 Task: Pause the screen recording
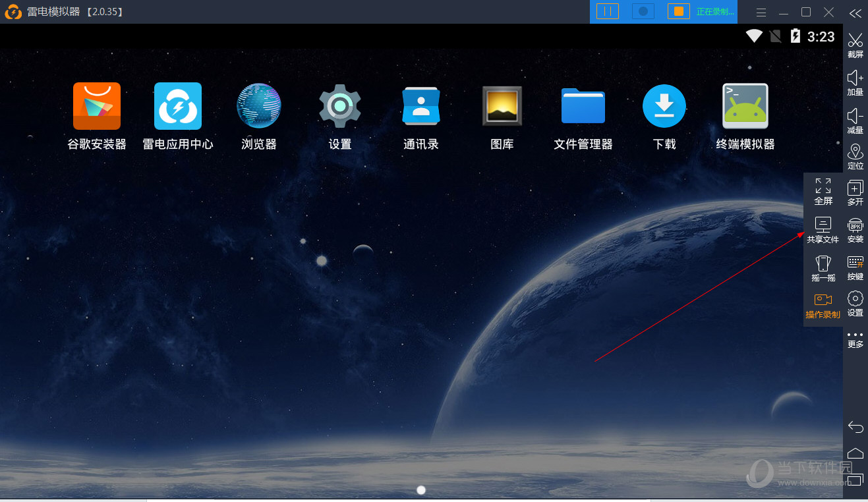coord(608,11)
